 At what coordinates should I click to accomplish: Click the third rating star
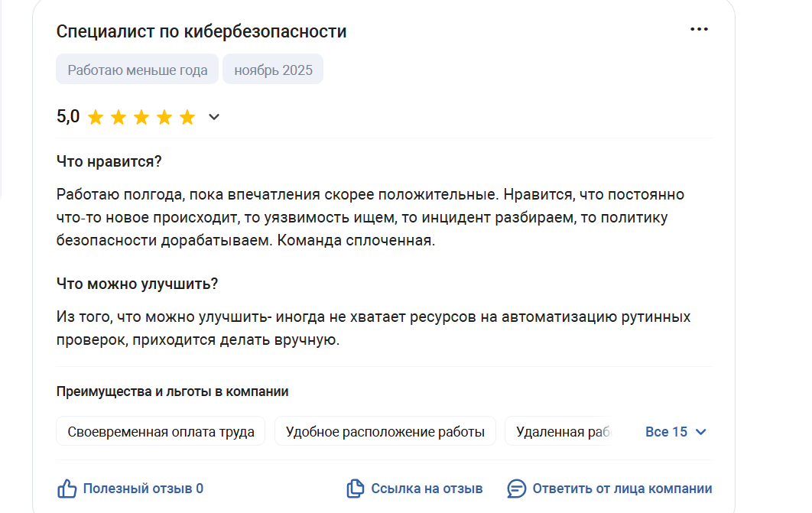coord(141,118)
